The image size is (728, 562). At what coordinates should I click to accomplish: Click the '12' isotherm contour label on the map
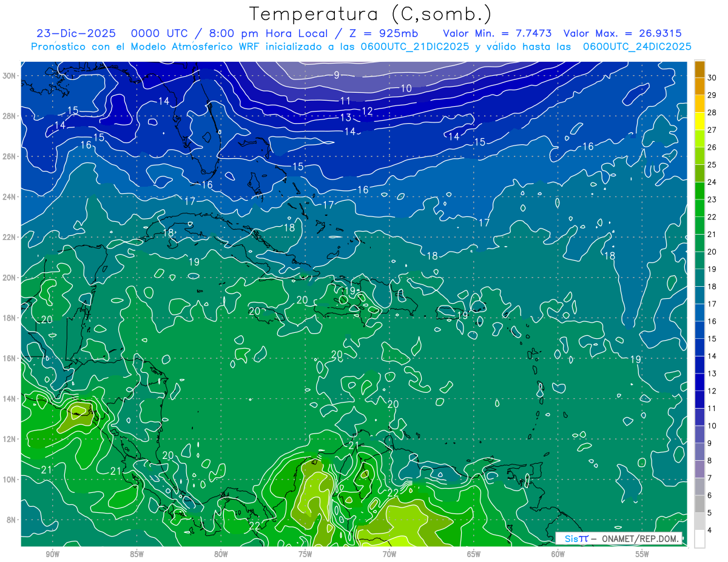pos(368,111)
